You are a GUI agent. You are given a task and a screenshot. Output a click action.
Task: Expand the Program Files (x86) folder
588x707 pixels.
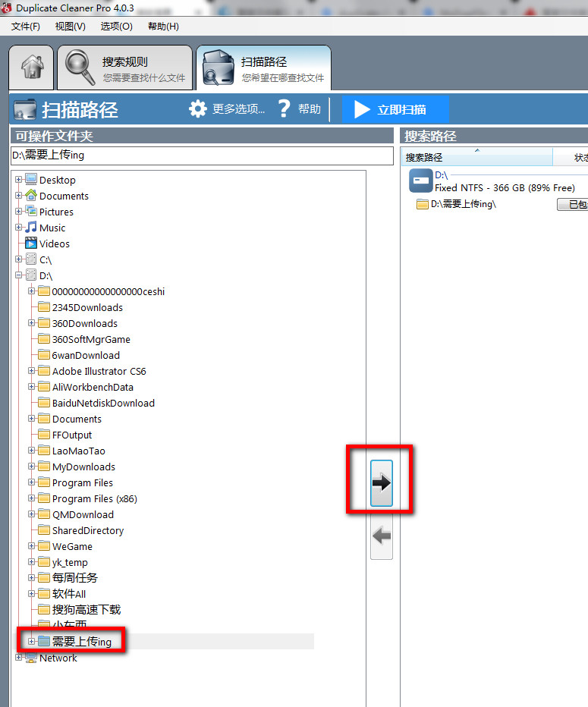coord(32,498)
